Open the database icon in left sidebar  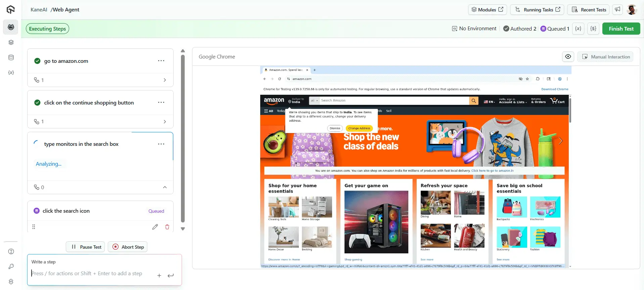[x=11, y=57]
